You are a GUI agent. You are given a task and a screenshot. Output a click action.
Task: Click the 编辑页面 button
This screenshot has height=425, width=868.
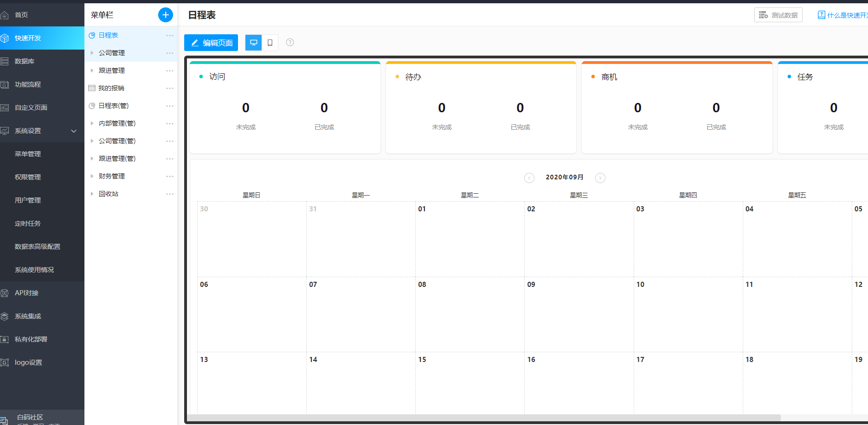[x=211, y=43]
